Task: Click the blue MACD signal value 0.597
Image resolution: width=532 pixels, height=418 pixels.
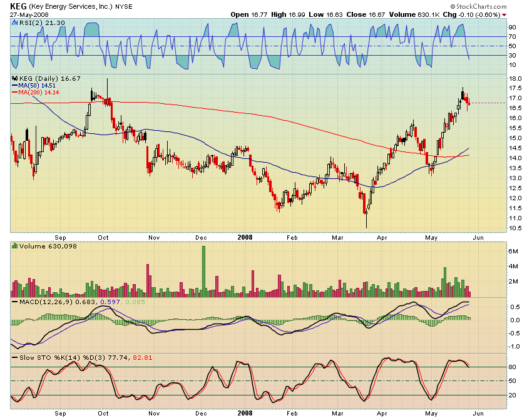Action: coord(110,302)
